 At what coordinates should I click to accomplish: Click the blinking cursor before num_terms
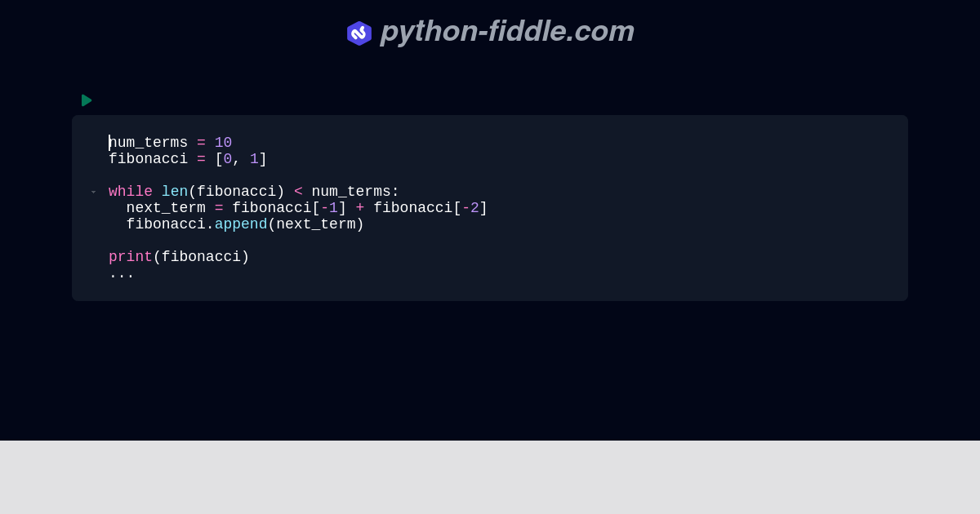[x=109, y=143]
